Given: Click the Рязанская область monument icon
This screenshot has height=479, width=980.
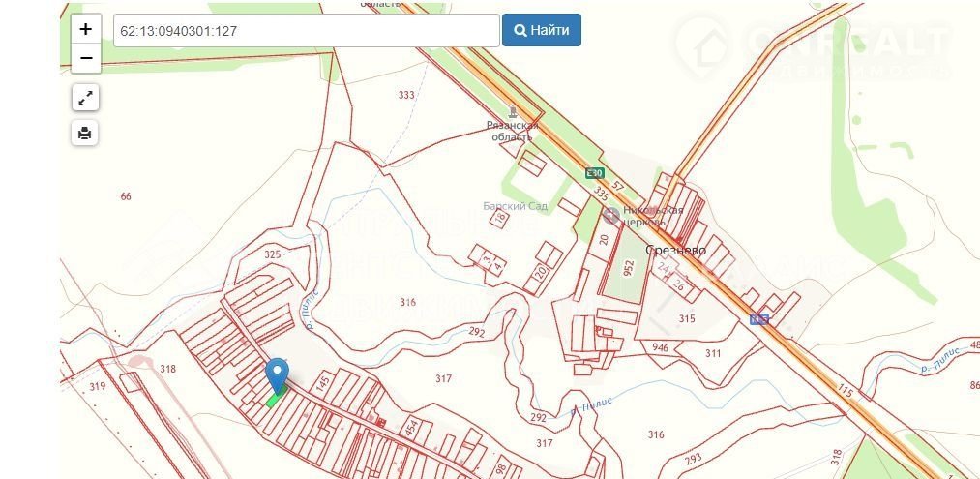Looking at the screenshot, I should (x=513, y=112).
